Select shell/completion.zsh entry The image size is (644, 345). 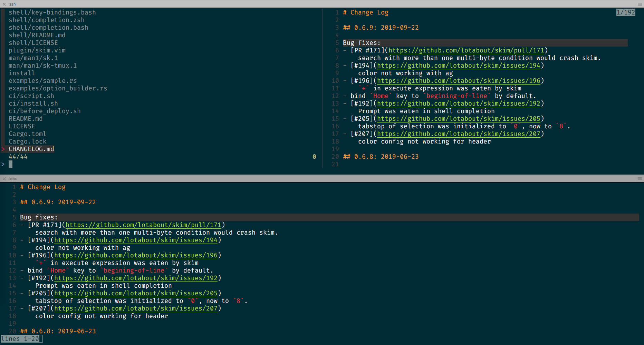click(47, 20)
